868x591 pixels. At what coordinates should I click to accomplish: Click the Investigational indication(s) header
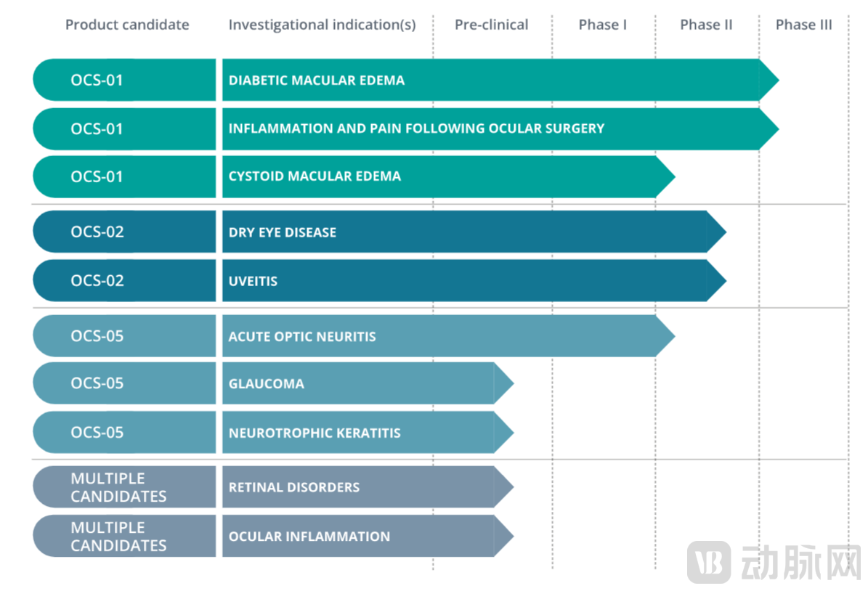(323, 25)
